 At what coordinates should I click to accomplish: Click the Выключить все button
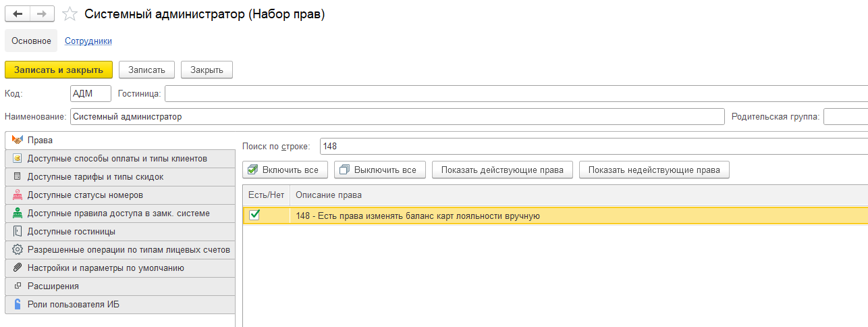point(379,170)
